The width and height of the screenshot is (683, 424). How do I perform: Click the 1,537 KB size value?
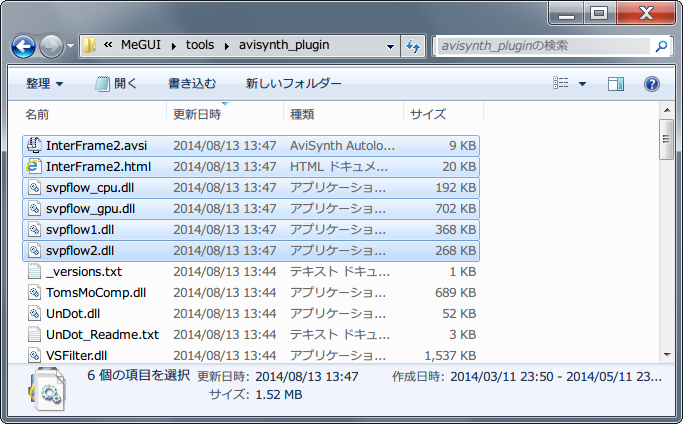coord(450,356)
